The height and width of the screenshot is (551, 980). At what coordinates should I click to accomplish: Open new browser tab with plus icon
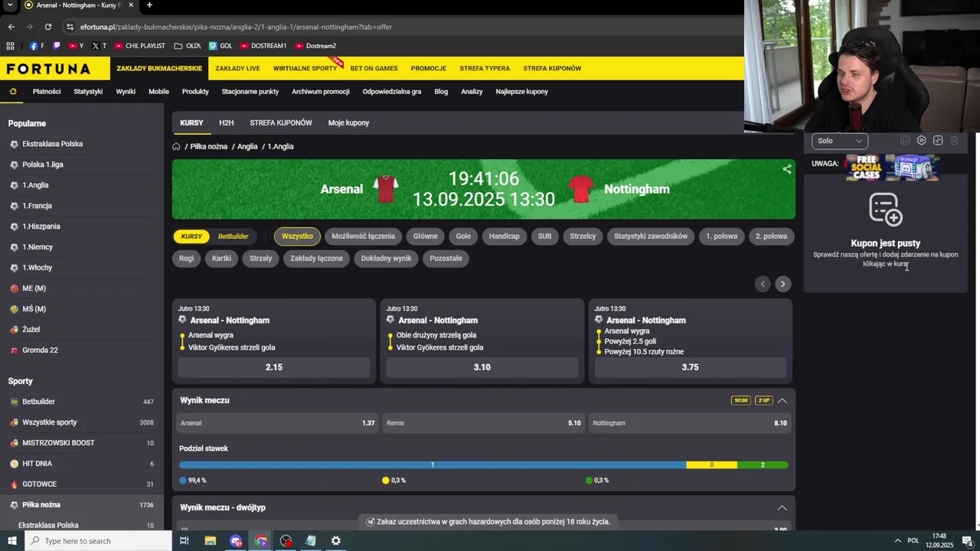pos(149,5)
